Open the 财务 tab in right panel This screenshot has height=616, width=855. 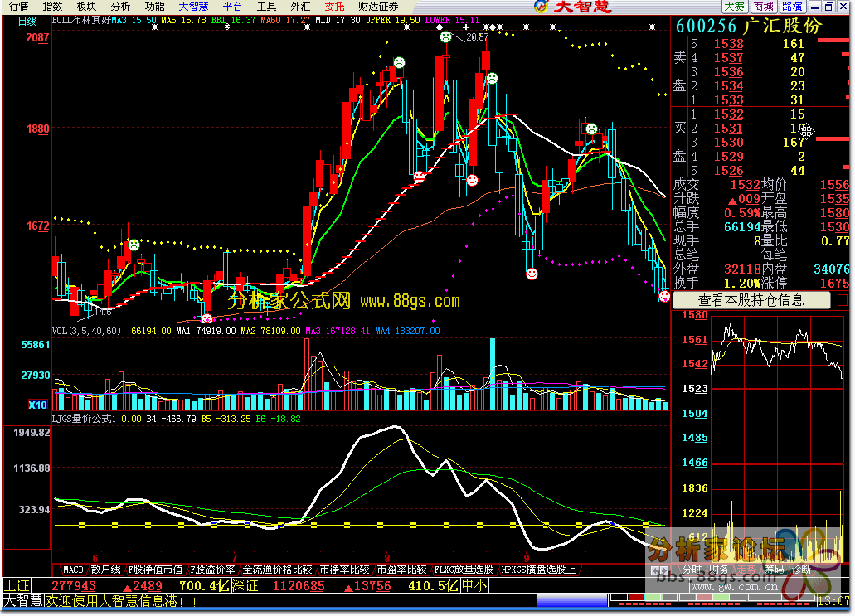click(719, 570)
